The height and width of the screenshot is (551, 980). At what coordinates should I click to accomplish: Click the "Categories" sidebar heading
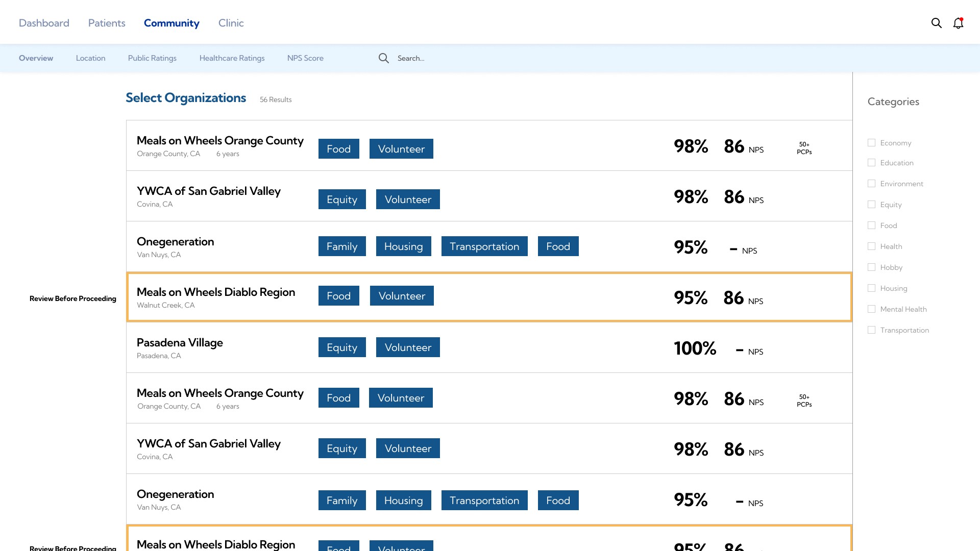coord(893,102)
